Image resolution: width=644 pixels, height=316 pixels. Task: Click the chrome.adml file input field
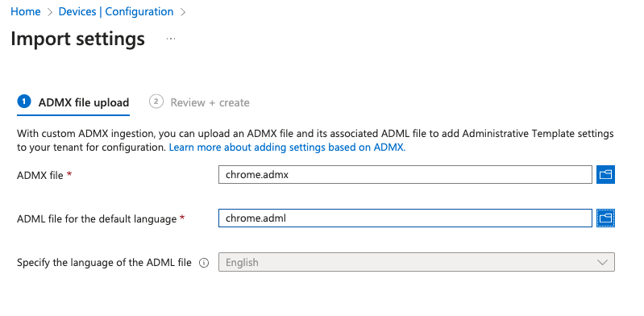click(405, 218)
